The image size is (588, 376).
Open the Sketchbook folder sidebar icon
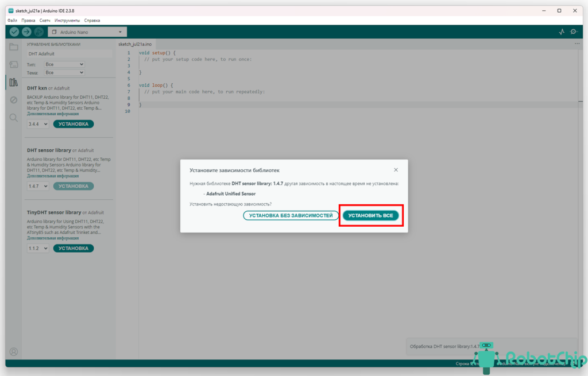(14, 47)
